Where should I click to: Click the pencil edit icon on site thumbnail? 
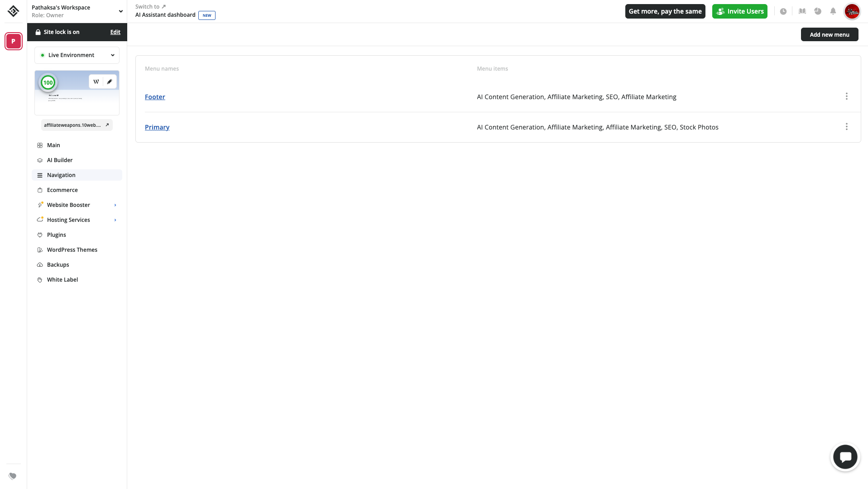(110, 81)
